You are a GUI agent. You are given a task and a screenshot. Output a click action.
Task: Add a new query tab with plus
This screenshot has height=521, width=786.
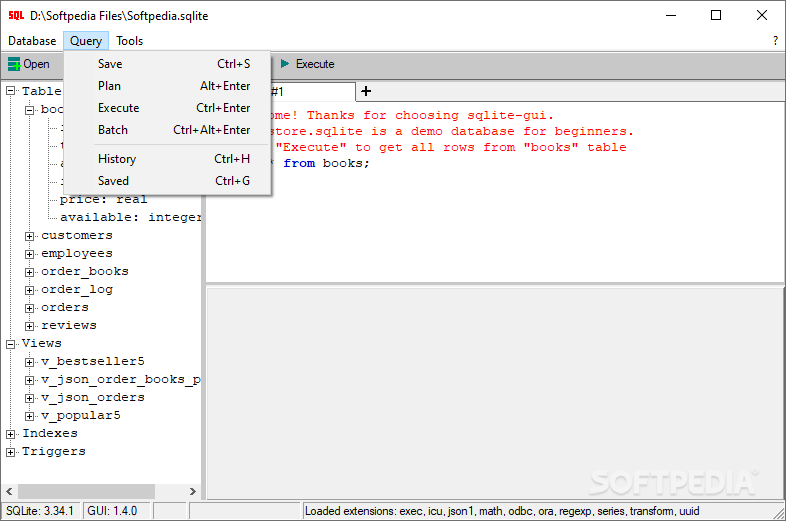tap(366, 91)
